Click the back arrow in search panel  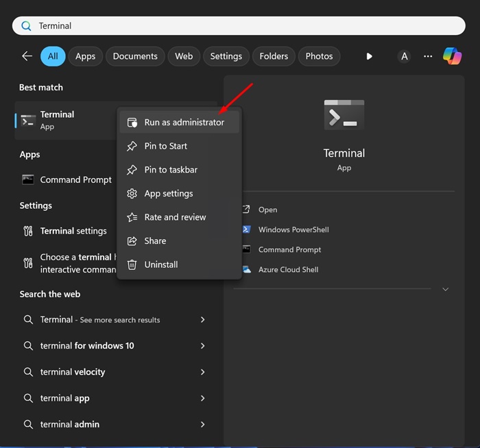[x=27, y=56]
